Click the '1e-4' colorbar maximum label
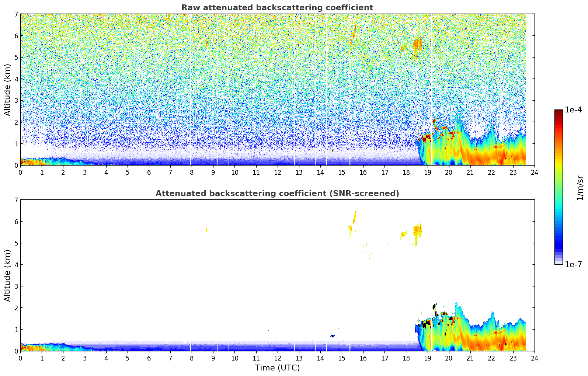 coord(573,110)
